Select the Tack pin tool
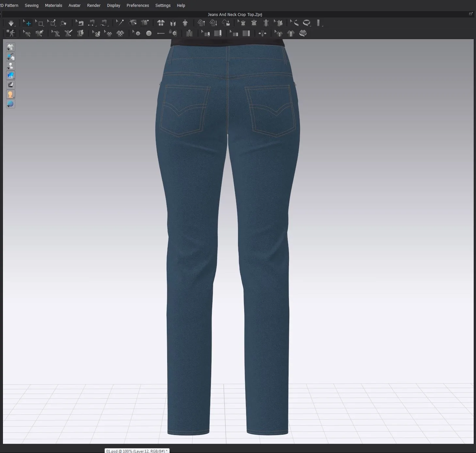Screen dimensions: 476x453 (x=120, y=23)
